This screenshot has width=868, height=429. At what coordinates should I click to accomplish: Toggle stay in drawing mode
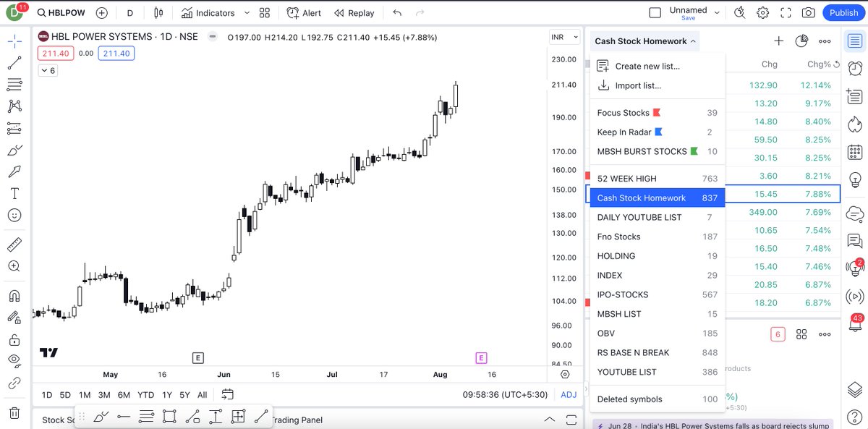coord(14,317)
